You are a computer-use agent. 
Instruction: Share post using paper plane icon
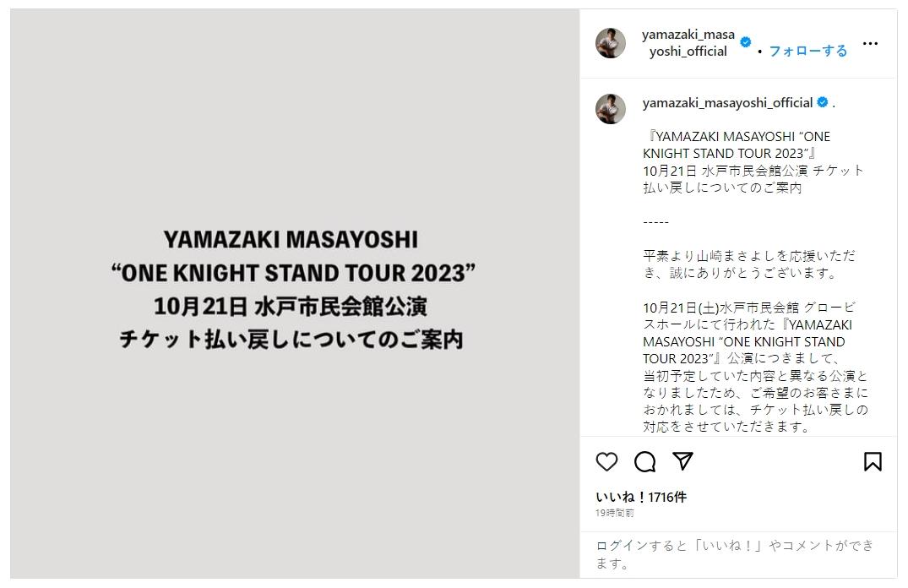point(682,461)
